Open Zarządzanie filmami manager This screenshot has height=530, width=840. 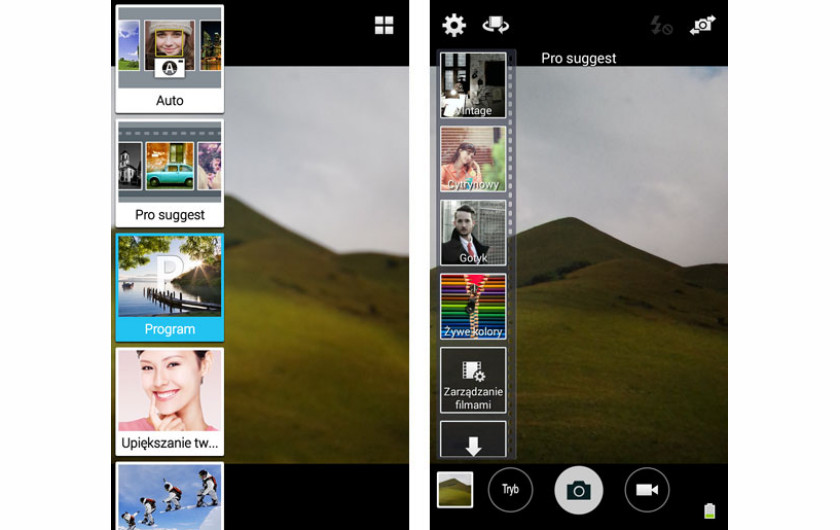(x=473, y=380)
